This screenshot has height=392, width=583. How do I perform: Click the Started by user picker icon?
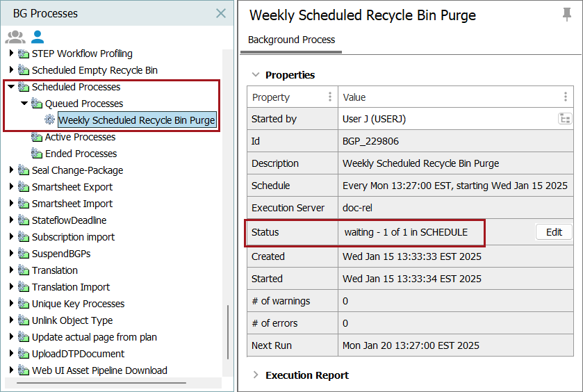(565, 119)
